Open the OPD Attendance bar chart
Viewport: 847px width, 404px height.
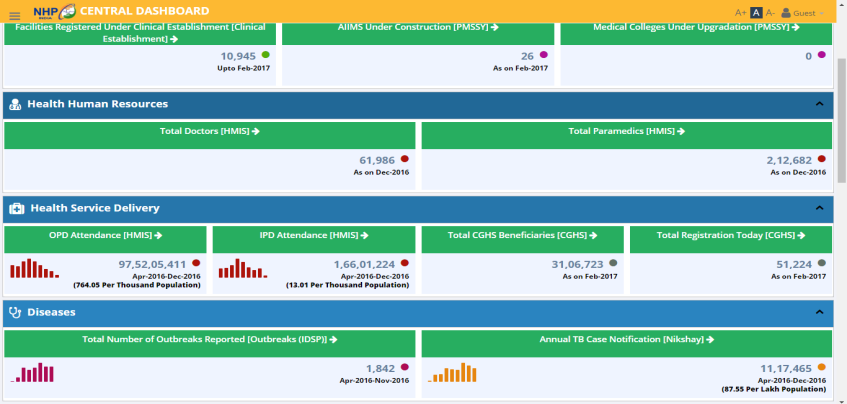(x=34, y=269)
